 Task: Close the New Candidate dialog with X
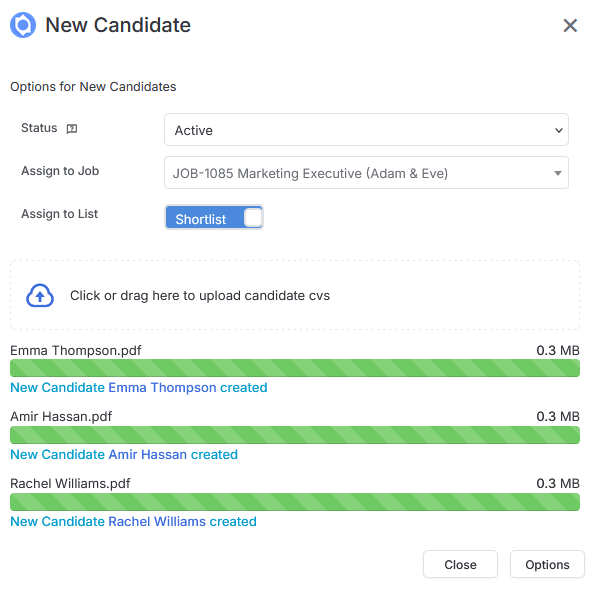coord(570,26)
